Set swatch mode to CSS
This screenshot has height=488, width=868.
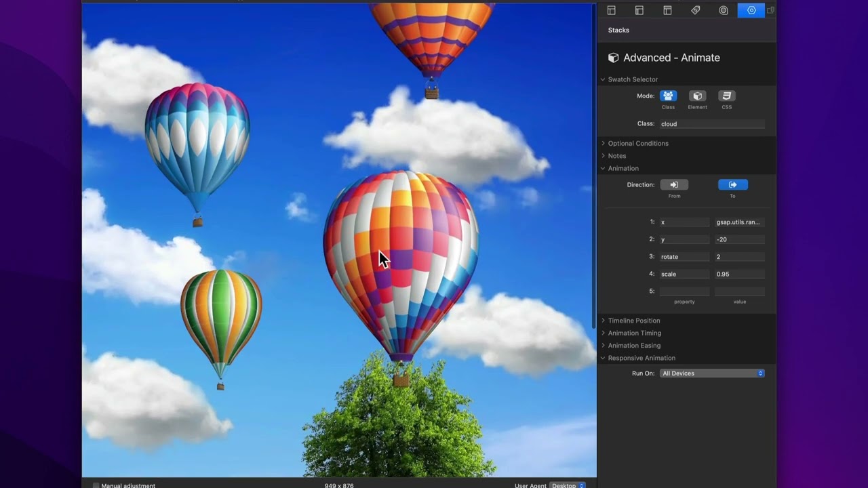point(726,96)
